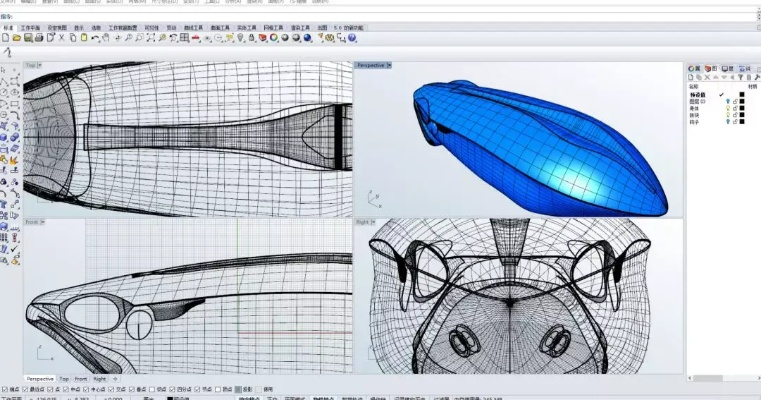Switch to the Front viewport tab at bottom
Screen dimensions: 761x400
click(x=81, y=379)
